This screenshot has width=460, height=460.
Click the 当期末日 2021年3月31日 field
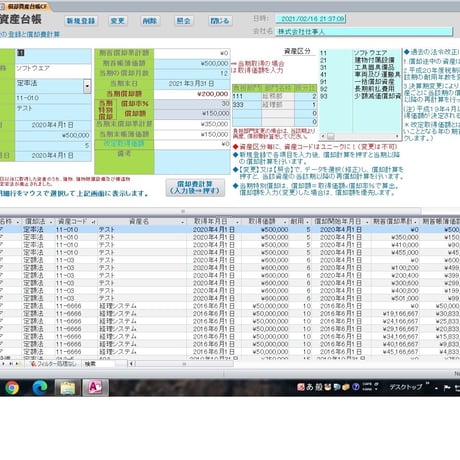(x=192, y=84)
